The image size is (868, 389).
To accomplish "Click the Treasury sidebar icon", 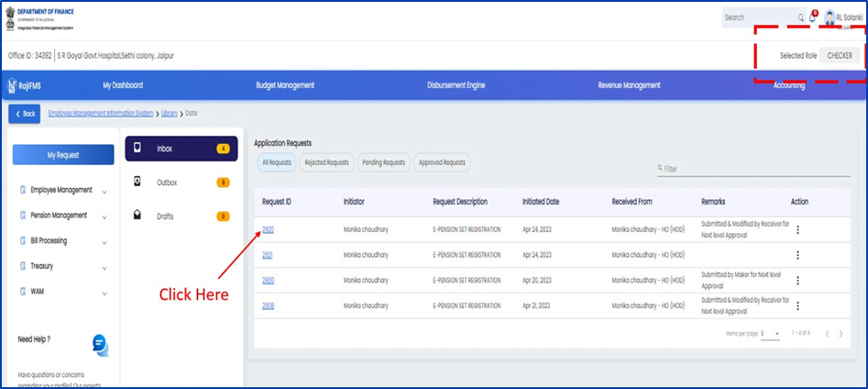I will [23, 267].
